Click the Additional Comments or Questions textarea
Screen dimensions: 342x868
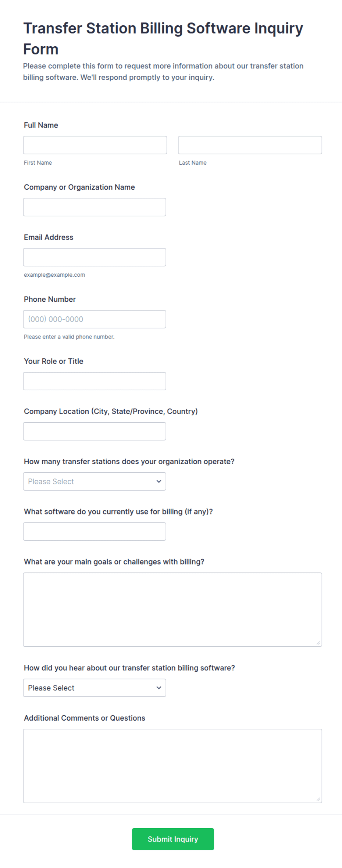[x=172, y=766]
